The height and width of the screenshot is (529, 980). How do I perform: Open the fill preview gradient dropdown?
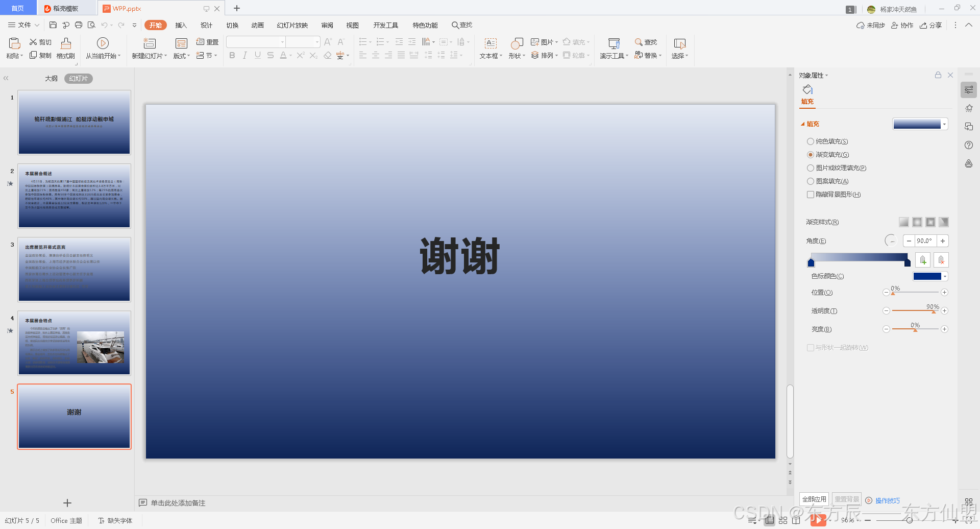pyautogui.click(x=945, y=124)
